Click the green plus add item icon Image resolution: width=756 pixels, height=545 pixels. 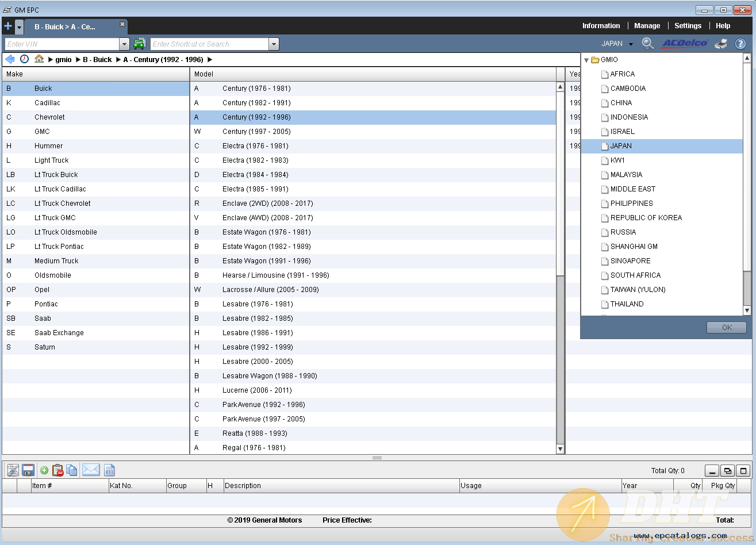pyautogui.click(x=44, y=470)
